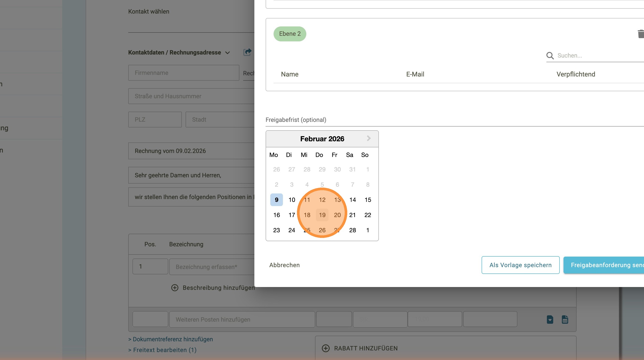Open Freitext bearbeiten link
The height and width of the screenshot is (360, 644).
[x=162, y=350]
